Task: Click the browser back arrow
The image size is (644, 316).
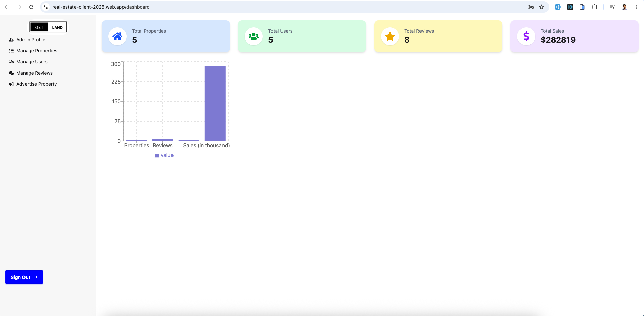Action: coord(7,7)
